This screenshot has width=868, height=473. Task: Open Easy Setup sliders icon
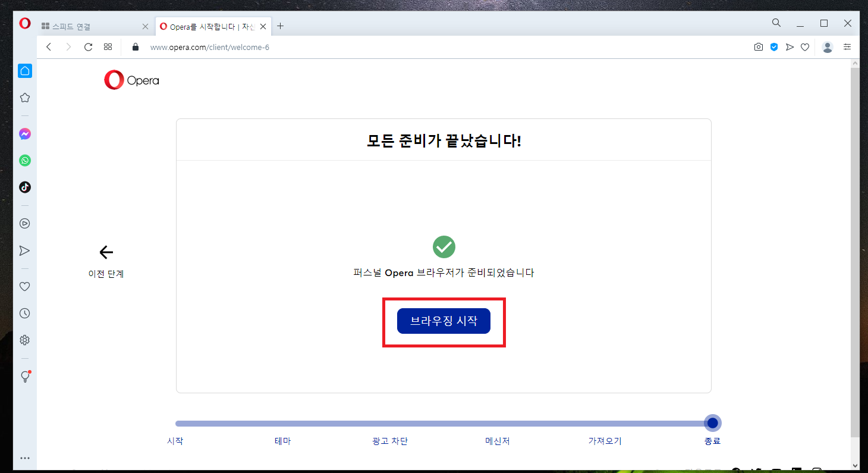pyautogui.click(x=848, y=47)
